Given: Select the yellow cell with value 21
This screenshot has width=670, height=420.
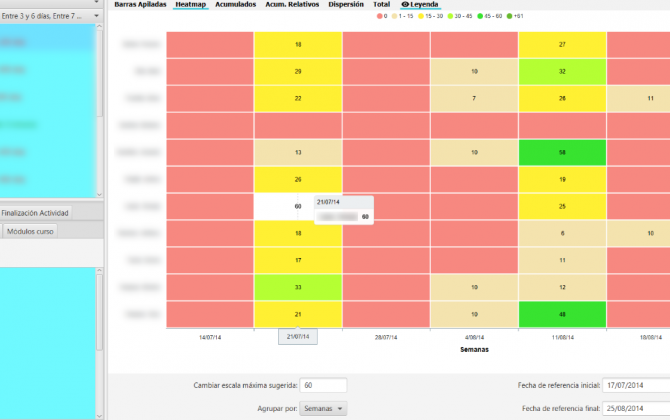Looking at the screenshot, I should coord(298,314).
